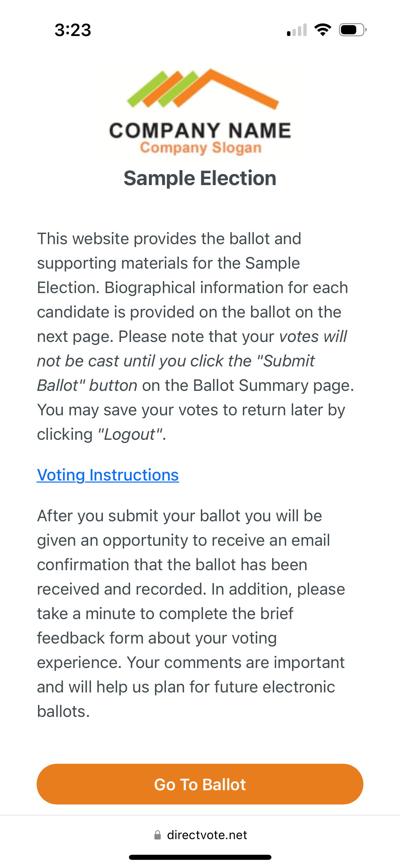400x868 pixels.
Task: Open the Voting Instructions link
Action: [x=108, y=475]
